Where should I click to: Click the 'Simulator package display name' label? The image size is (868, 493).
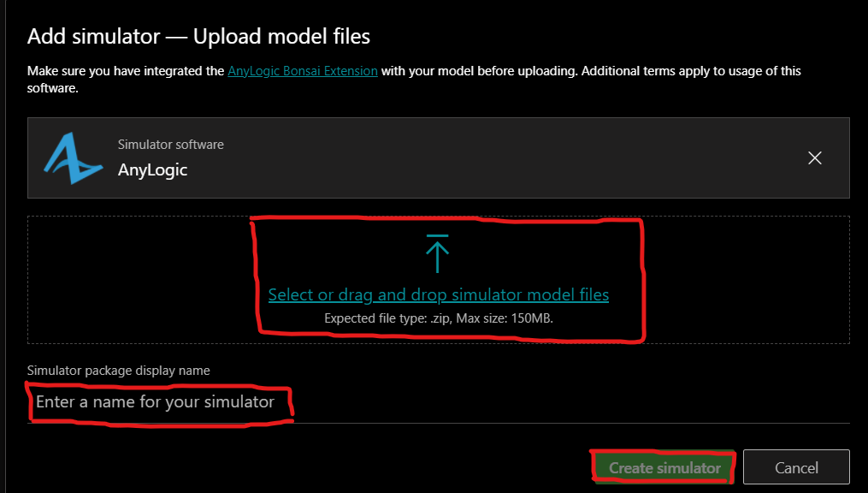(x=119, y=371)
